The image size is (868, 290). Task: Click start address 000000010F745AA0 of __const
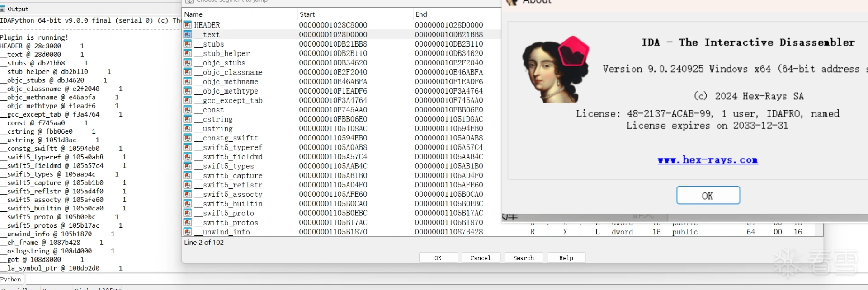(333, 110)
